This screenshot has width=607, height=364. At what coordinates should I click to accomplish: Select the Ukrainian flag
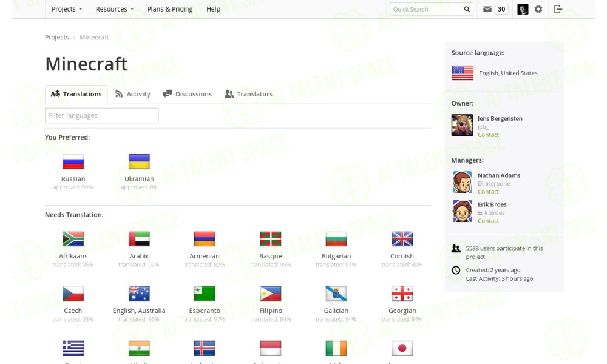(139, 162)
